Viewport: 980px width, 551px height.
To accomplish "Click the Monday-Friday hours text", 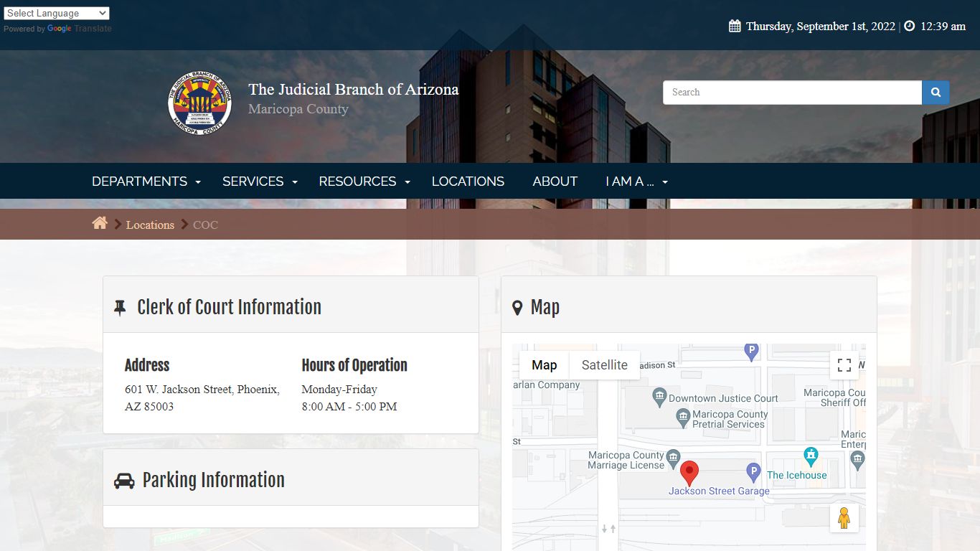I will (x=339, y=390).
